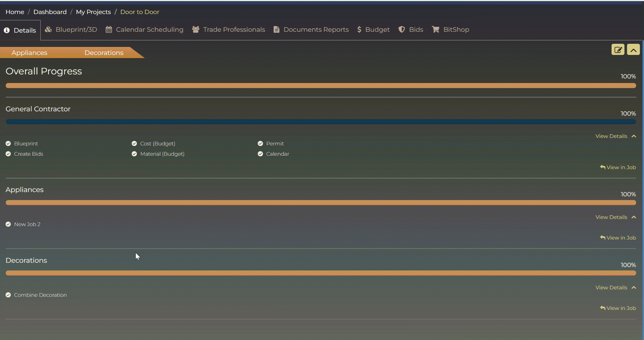Collapse panel with top-right chevron button
Image resolution: width=644 pixels, height=340 pixels.
coord(633,50)
